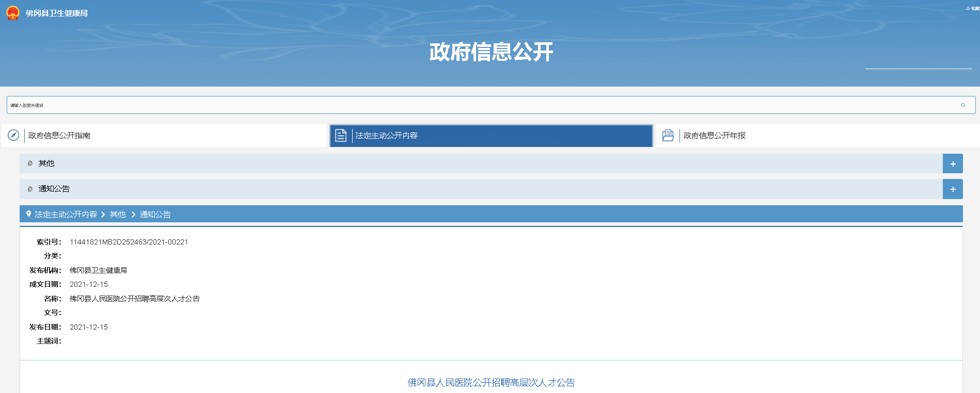Click the 成文日期 field label
Viewport: 980px width, 393px height.
45,284
